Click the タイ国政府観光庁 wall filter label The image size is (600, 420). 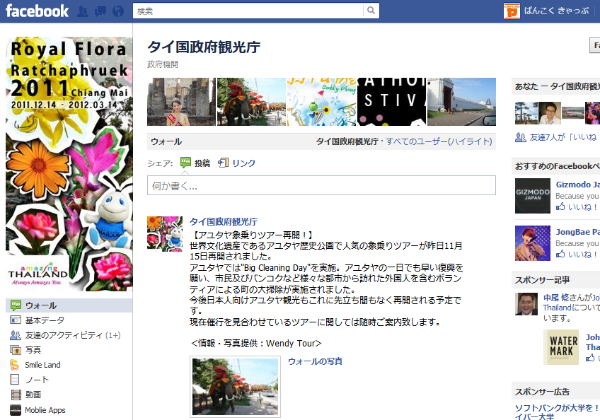pos(347,142)
